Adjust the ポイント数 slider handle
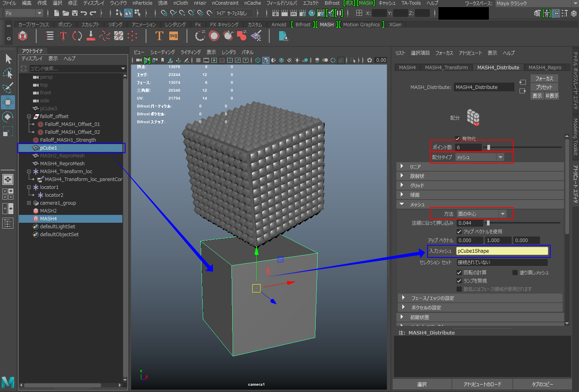The width and height of the screenshot is (579, 392). (x=488, y=147)
